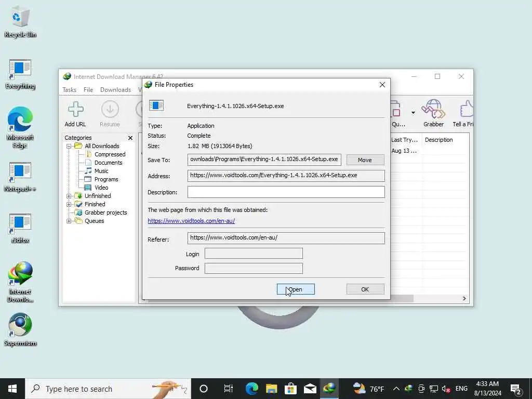Close the Categories panel
The height and width of the screenshot is (399, 532).
pos(130,138)
